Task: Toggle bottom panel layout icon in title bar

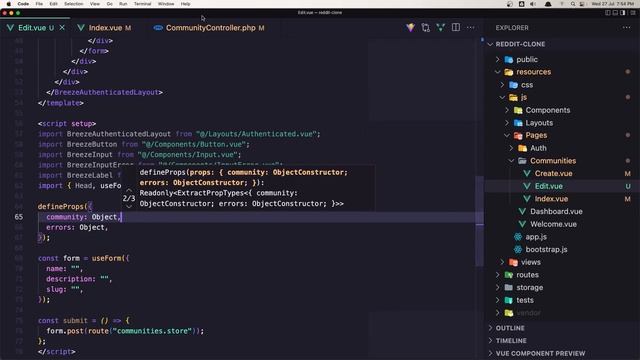Action: point(615,13)
